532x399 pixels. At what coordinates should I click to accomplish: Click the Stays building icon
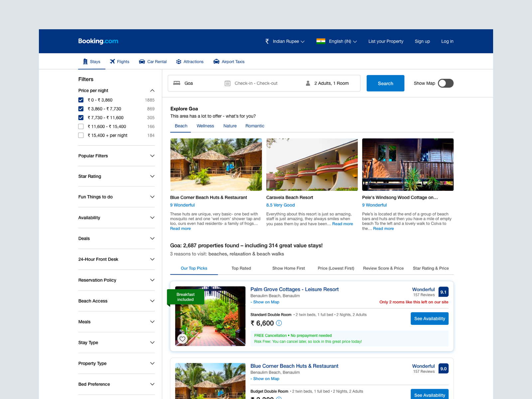click(x=85, y=62)
